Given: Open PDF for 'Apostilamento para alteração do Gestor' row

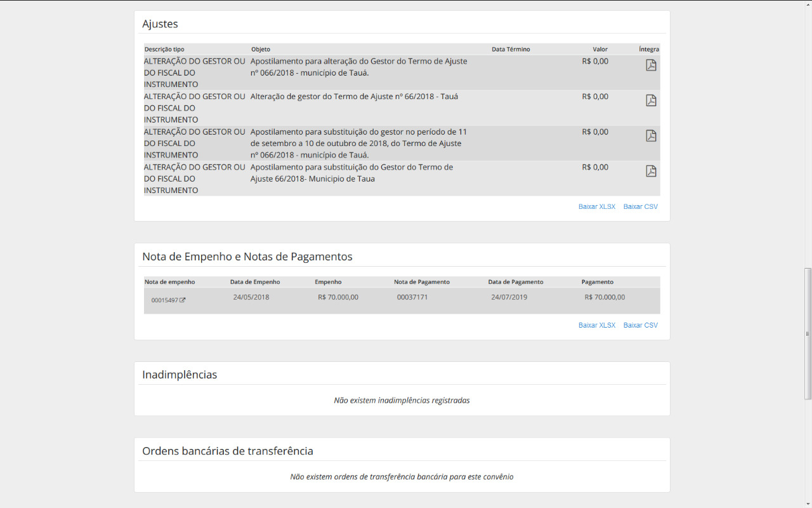Looking at the screenshot, I should coord(651,65).
